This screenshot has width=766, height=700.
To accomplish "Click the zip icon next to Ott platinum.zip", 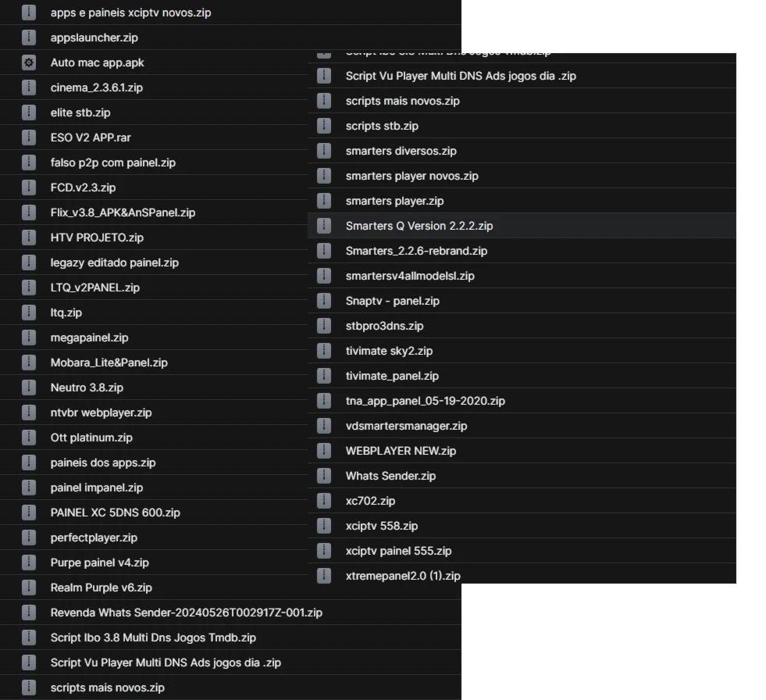I will point(29,437).
